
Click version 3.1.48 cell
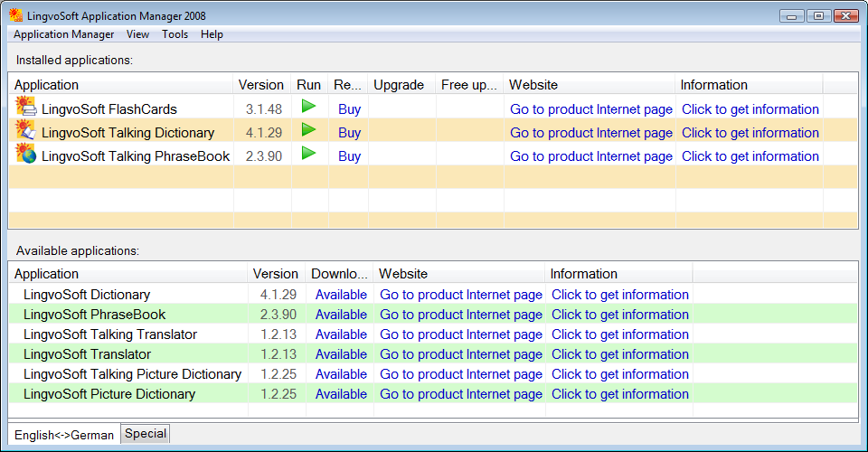tap(264, 109)
